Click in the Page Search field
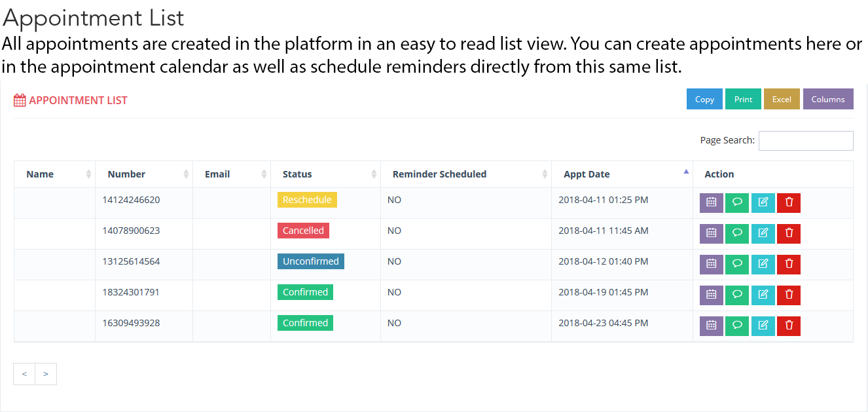The height and width of the screenshot is (412, 868). [x=805, y=141]
